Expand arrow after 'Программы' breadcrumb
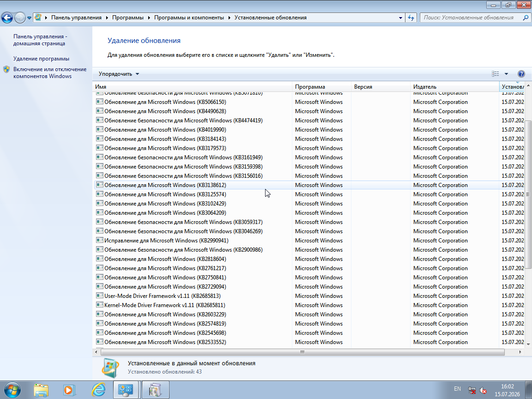Image resolution: width=532 pixels, height=399 pixels. 149,18
